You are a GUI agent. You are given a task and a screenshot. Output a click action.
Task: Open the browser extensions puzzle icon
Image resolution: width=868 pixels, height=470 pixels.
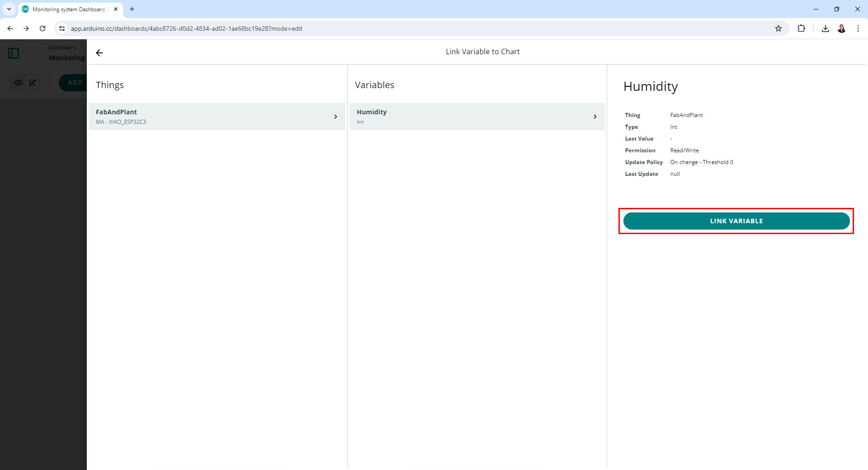pyautogui.click(x=801, y=28)
